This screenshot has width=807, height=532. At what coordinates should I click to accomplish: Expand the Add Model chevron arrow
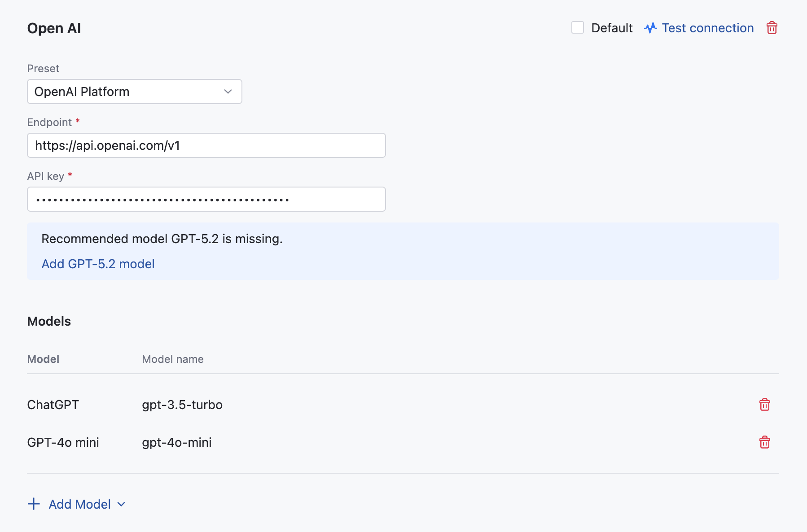point(121,504)
